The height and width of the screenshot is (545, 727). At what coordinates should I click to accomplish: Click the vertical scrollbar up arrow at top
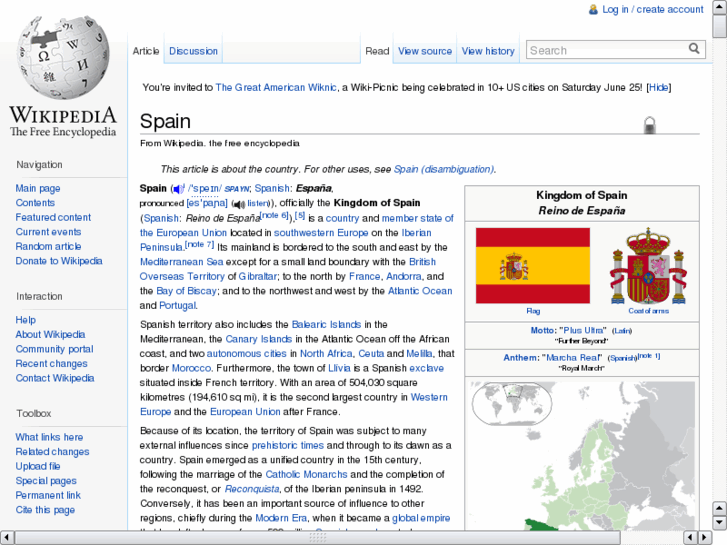pos(719,7)
